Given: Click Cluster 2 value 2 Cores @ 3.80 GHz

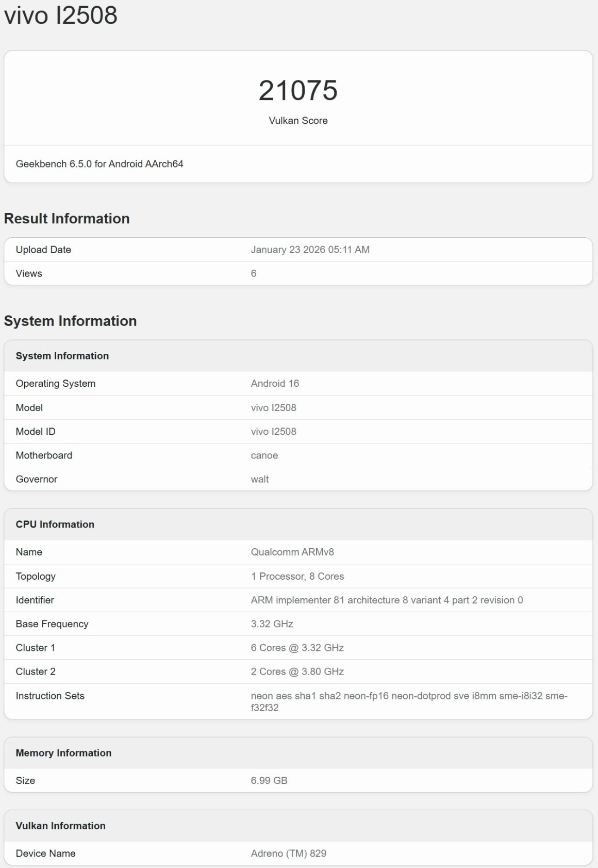Looking at the screenshot, I should click(x=297, y=672).
